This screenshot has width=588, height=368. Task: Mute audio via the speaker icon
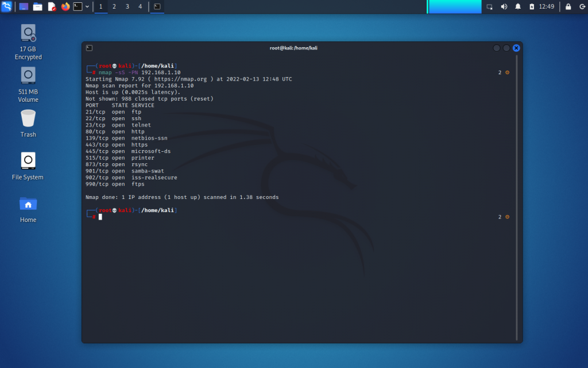(504, 6)
